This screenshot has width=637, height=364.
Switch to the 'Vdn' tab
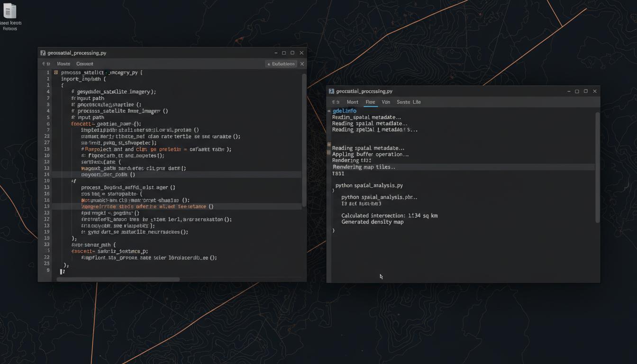(386, 102)
